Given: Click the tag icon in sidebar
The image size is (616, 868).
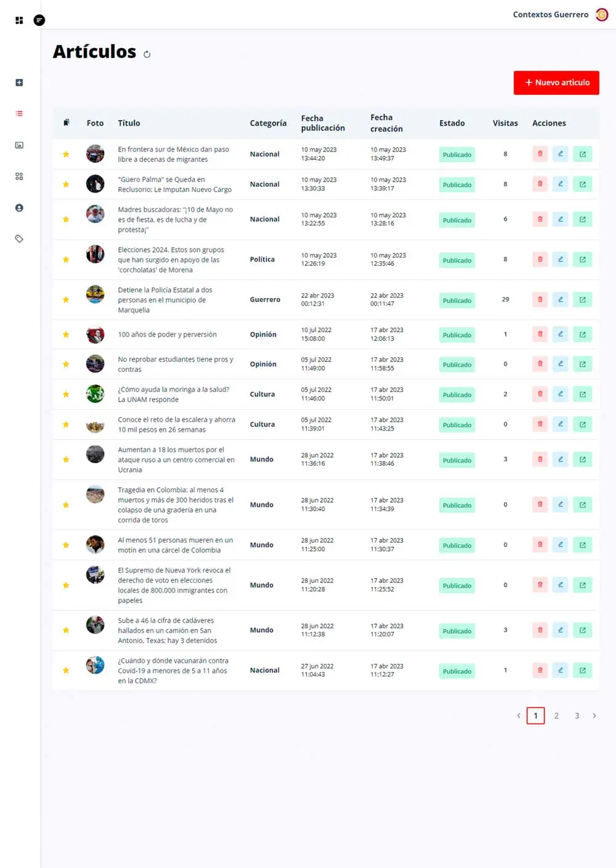Looking at the screenshot, I should click(19, 239).
